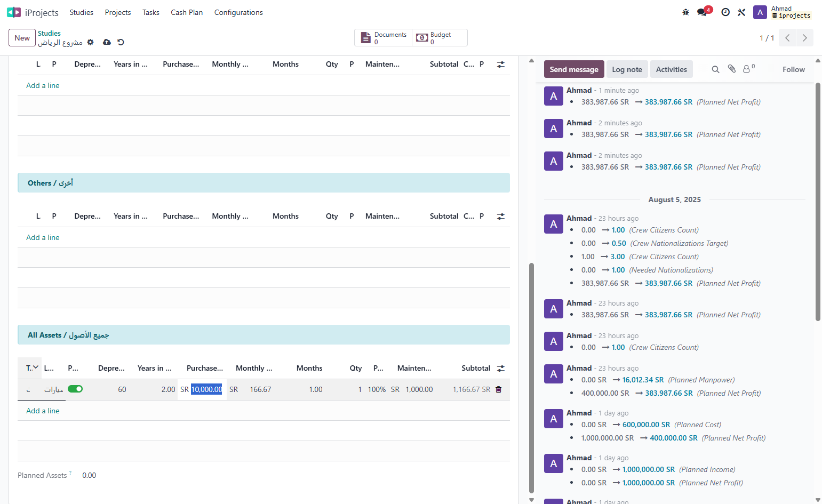Screen dimensions: 822x504
Task: Search messages with magnifier icon in chatter
Action: pyautogui.click(x=715, y=69)
